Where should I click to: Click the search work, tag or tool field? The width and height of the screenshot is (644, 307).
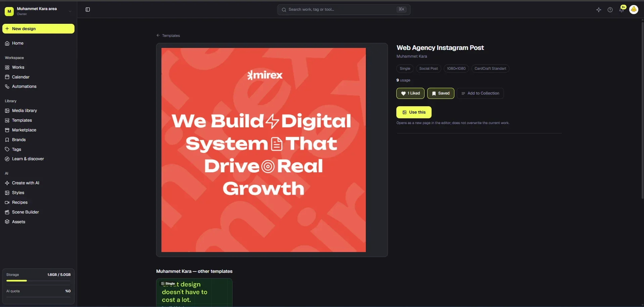click(344, 10)
